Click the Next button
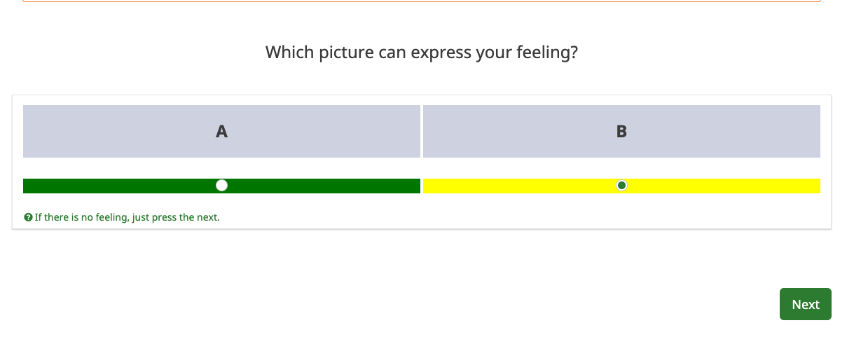868x351 pixels. [806, 304]
